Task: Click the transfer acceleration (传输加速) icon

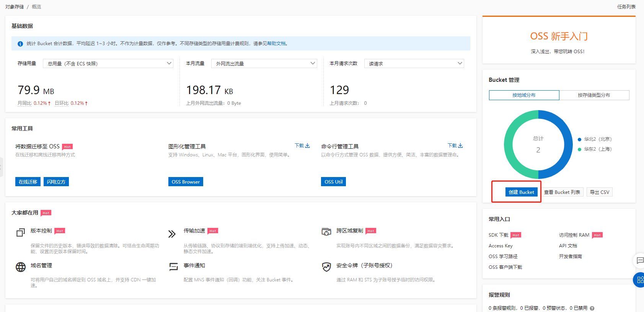Action: (x=172, y=234)
